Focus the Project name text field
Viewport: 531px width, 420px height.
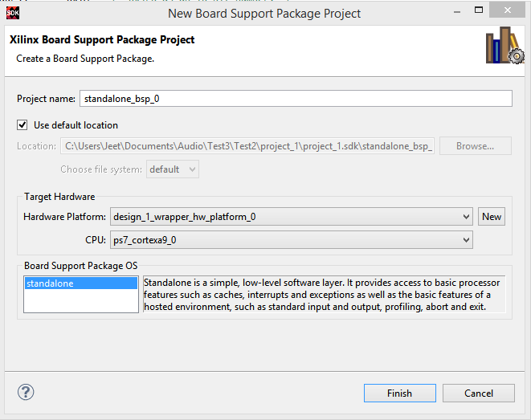(x=296, y=99)
